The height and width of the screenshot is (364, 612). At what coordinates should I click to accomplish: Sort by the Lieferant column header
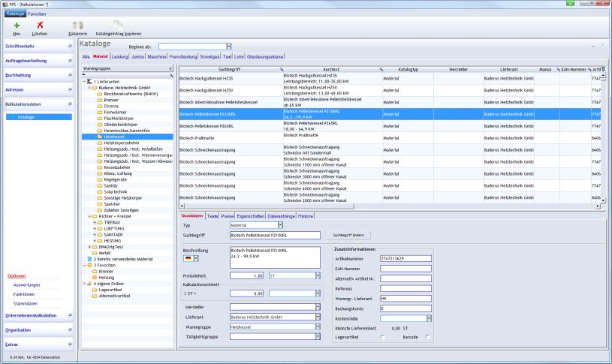pos(508,70)
